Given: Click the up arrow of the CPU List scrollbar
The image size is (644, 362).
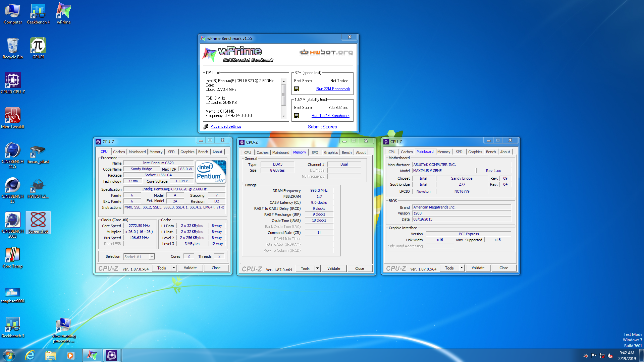Looking at the screenshot, I should pyautogui.click(x=283, y=81).
